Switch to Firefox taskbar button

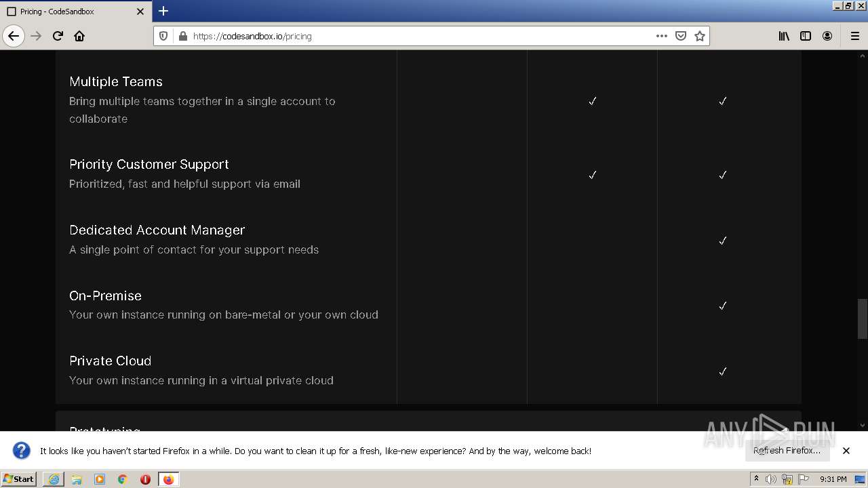pos(168,479)
